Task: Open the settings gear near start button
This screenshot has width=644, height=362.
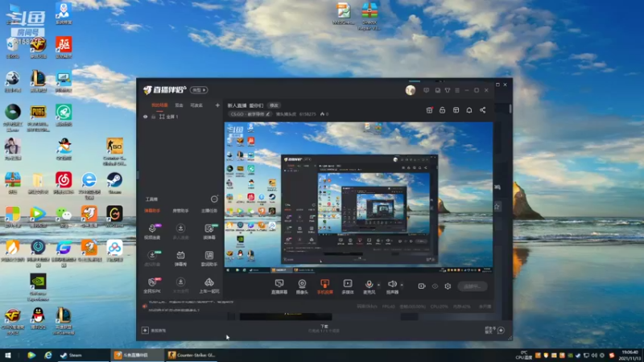Action: pos(448,286)
